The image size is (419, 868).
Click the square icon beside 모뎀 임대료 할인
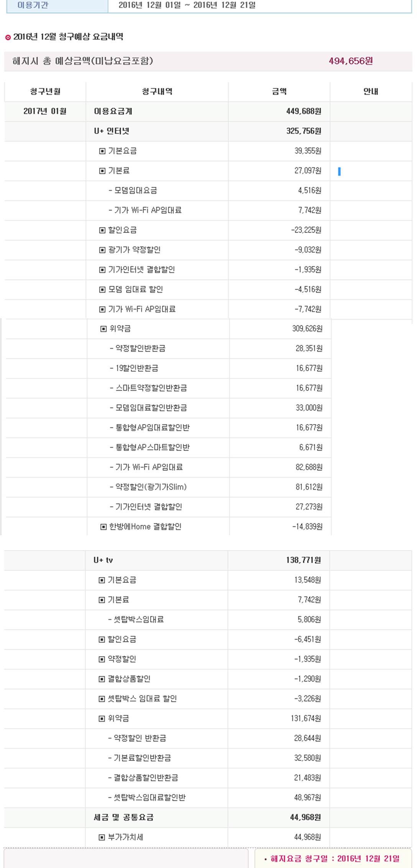(102, 290)
